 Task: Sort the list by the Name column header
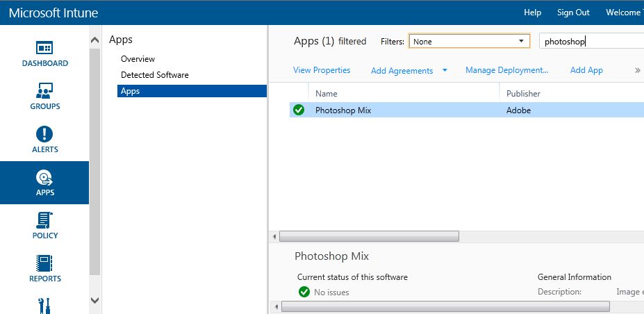pyautogui.click(x=327, y=93)
